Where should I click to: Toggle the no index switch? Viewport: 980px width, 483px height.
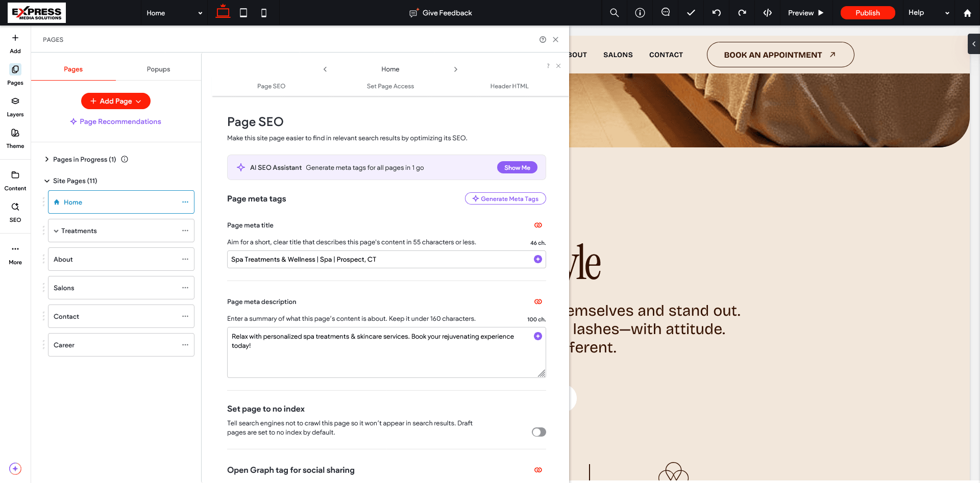click(538, 432)
